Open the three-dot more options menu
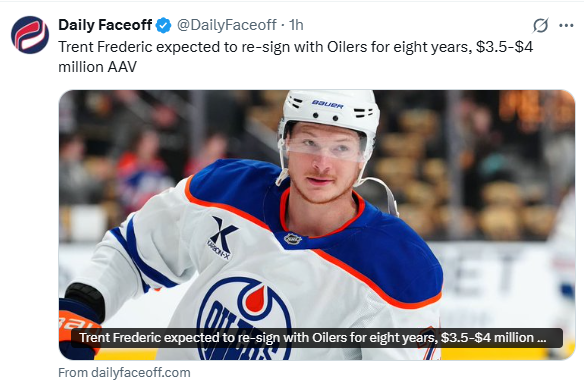This screenshot has width=584, height=384. point(566,25)
